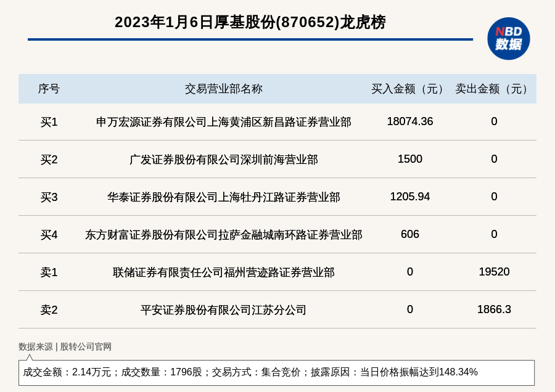Click the 买入金额（元） column header
This screenshot has width=555, height=392.
[x=410, y=89]
